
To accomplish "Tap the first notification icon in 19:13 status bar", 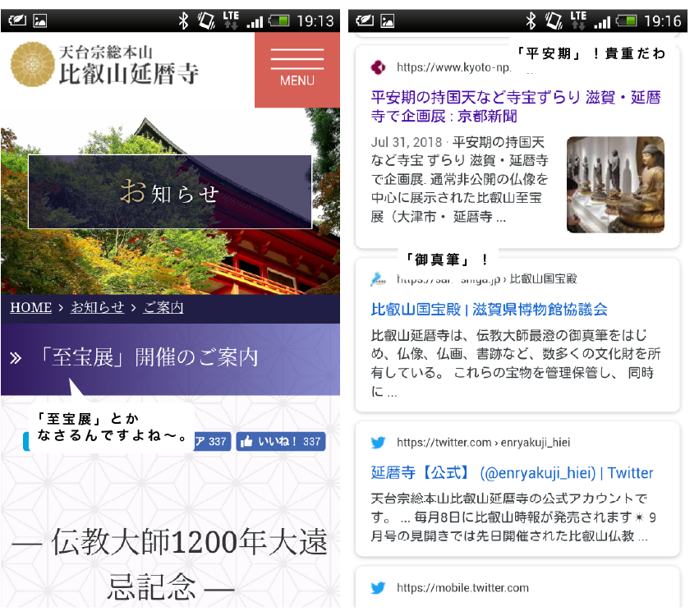I will click(17, 21).
